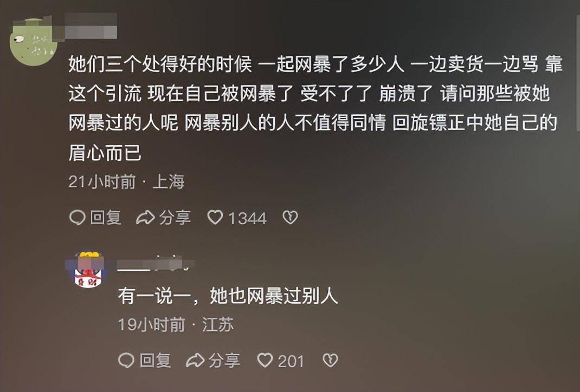580x392 pixels.
Task: Click the speech bubble reply icon under the 上海 comment
Action: [78, 218]
